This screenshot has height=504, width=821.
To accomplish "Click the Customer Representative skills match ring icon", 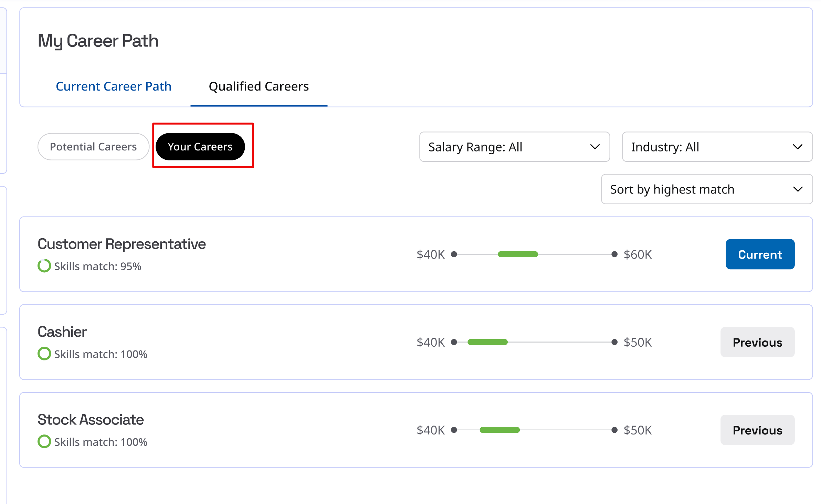I will tap(44, 266).
